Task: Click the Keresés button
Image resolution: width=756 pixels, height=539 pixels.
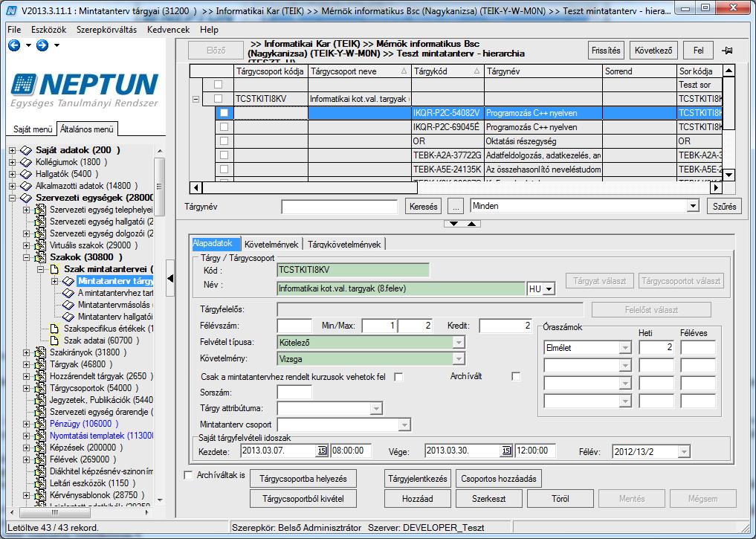Action: tap(423, 207)
